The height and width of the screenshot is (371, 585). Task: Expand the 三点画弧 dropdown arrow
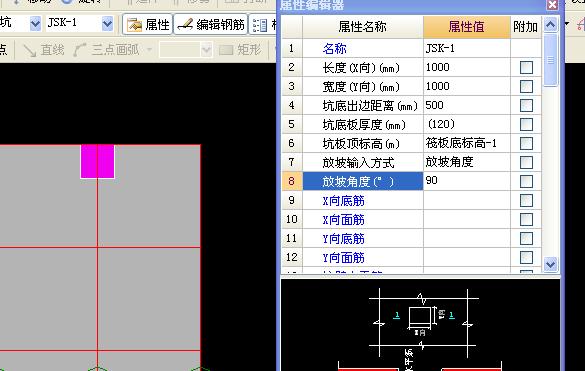point(149,50)
